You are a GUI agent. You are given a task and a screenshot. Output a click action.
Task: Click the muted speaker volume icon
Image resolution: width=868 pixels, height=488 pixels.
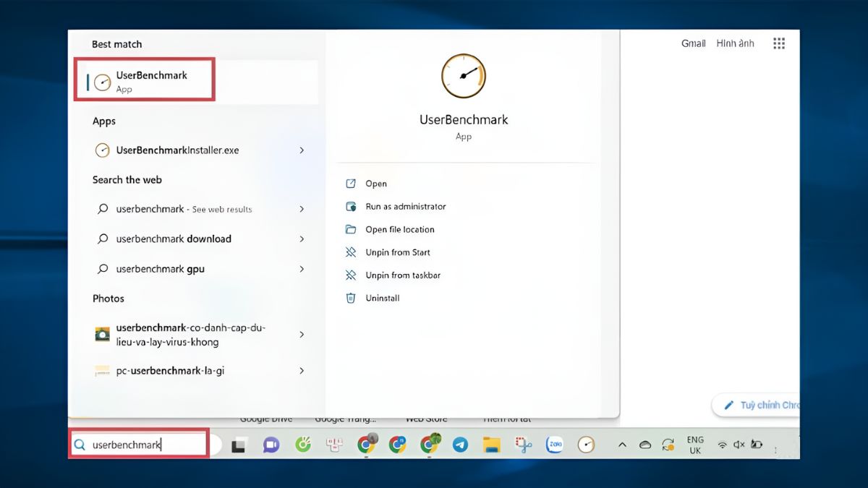(x=739, y=445)
